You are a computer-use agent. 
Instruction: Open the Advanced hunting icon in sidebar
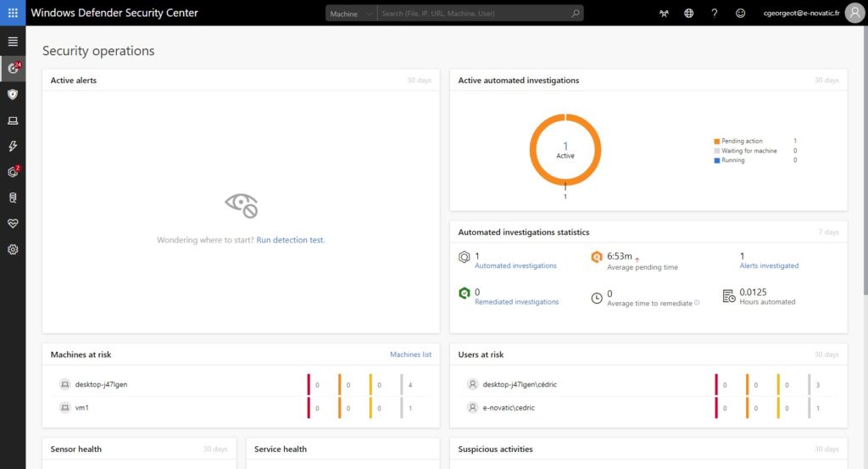13,198
